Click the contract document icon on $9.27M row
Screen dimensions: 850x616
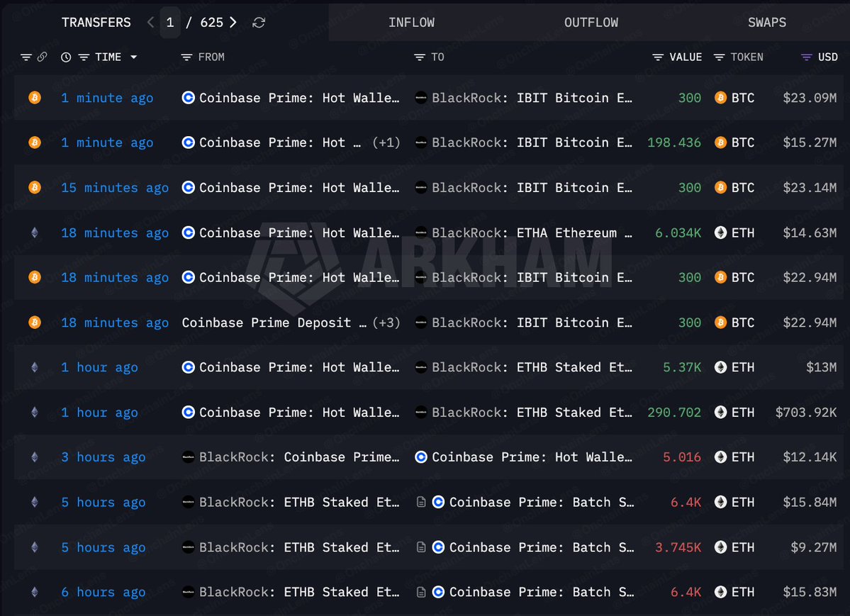pos(421,547)
